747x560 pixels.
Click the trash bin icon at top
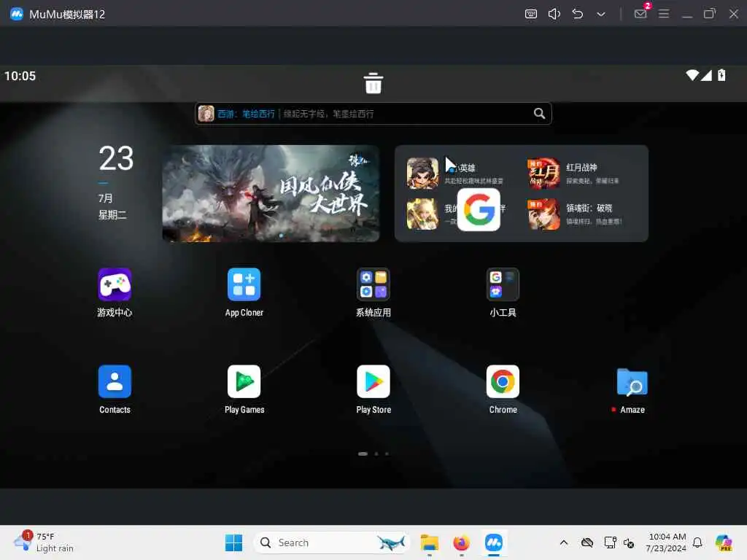click(373, 83)
